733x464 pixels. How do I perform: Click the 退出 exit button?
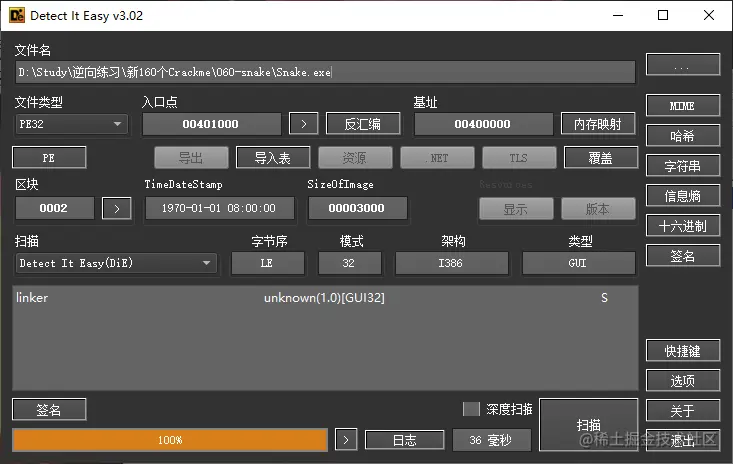pos(683,440)
